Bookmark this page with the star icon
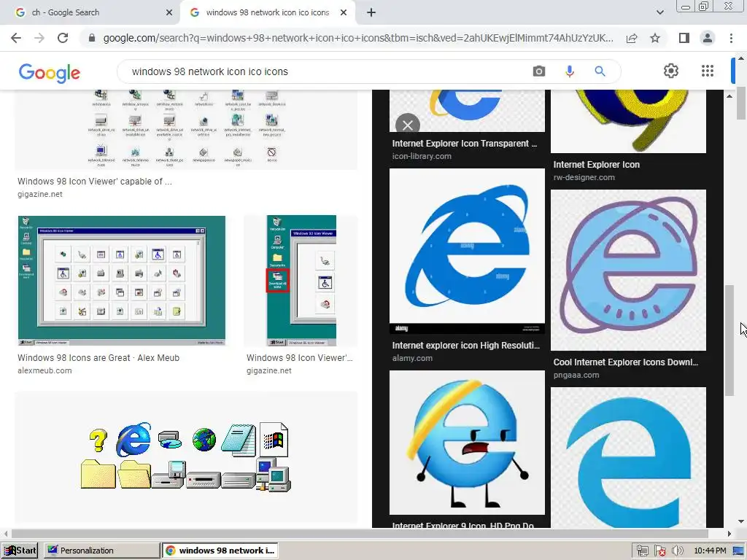Viewport: 747px width, 560px height. (655, 38)
